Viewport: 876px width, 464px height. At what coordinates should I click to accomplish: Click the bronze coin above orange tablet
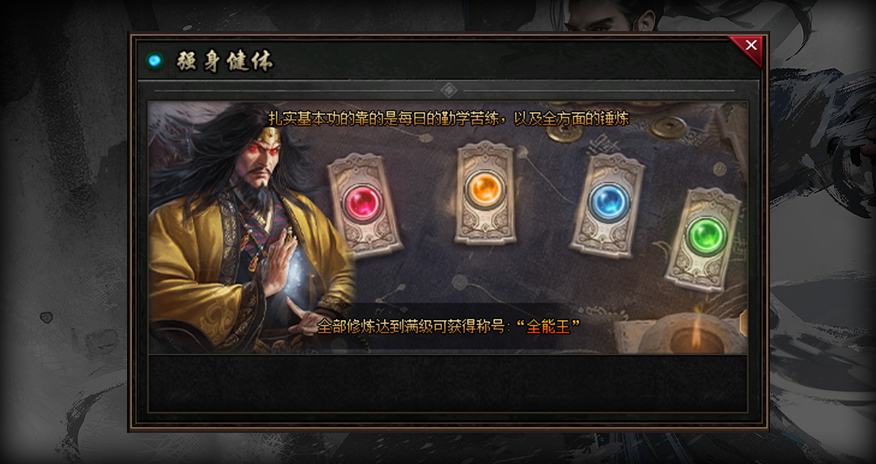click(564, 133)
